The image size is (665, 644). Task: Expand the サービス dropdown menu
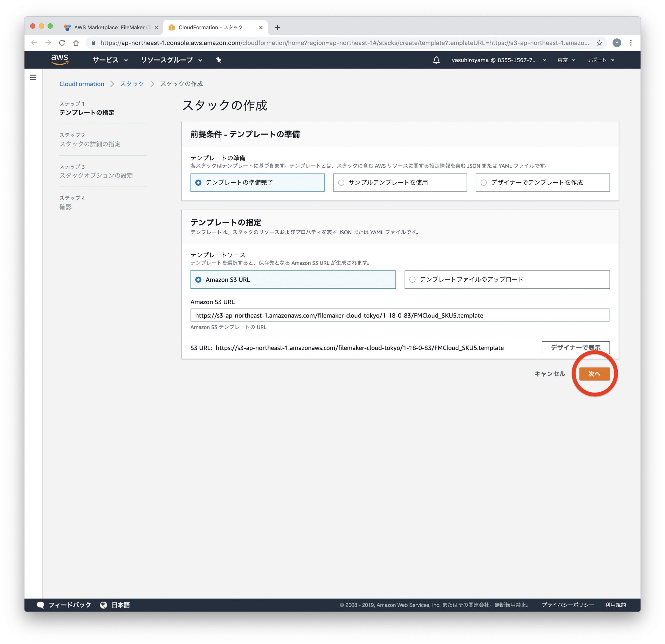click(x=110, y=60)
